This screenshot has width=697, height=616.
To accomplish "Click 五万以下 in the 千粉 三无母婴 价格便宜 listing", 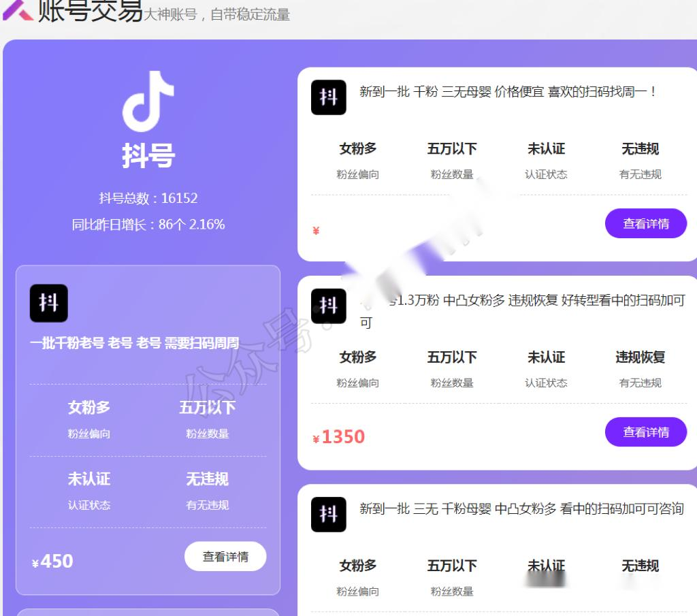I will (452, 148).
